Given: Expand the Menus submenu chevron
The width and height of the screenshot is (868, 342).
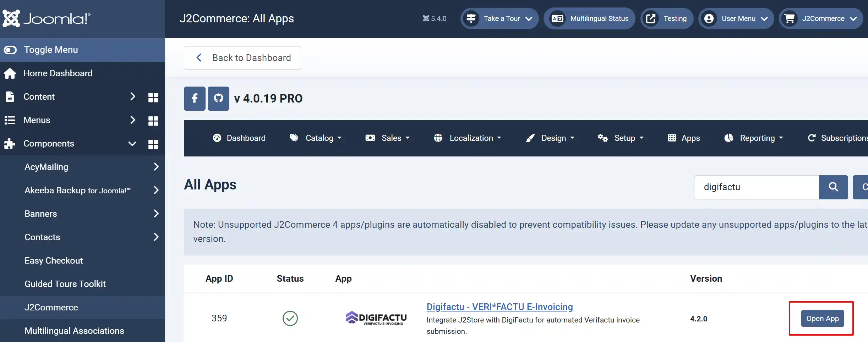Looking at the screenshot, I should [x=132, y=120].
